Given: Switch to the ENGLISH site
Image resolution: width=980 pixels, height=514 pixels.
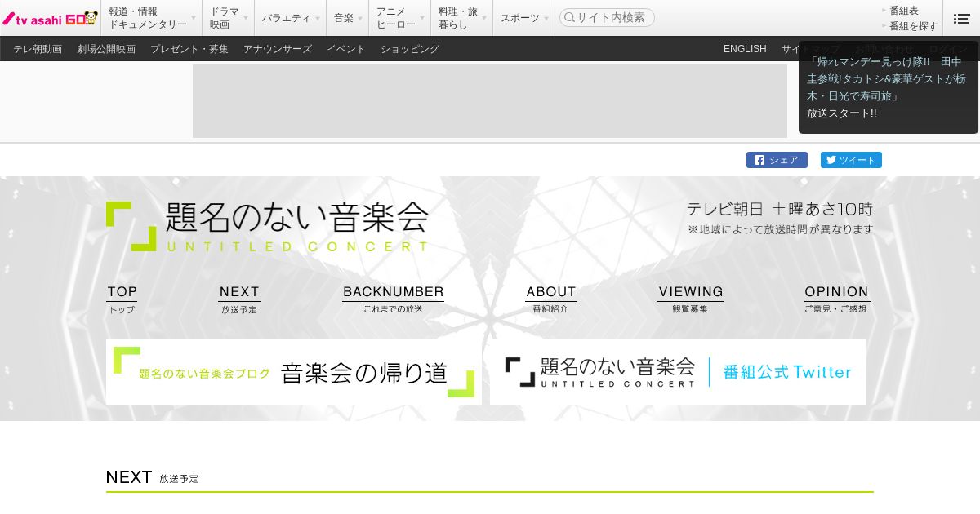Looking at the screenshot, I should pos(745,49).
